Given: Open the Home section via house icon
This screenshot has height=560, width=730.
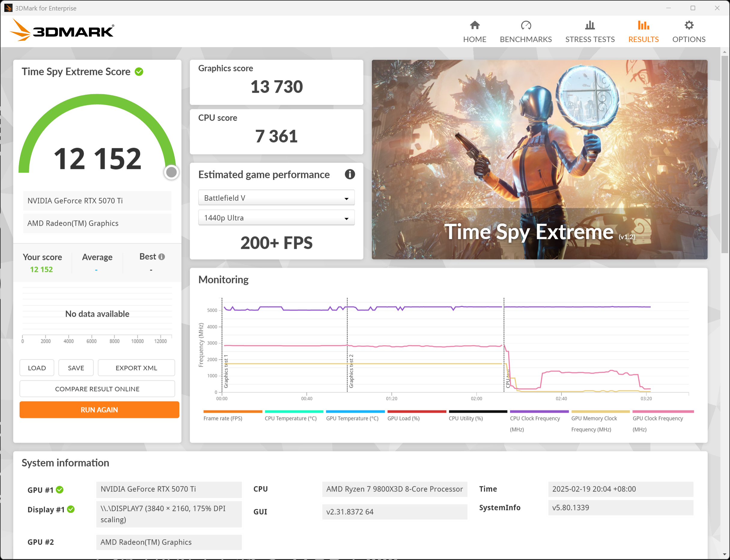Looking at the screenshot, I should [x=475, y=25].
